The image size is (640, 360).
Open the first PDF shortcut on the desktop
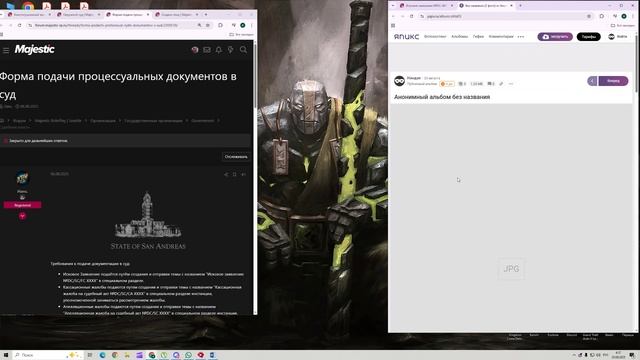click(47, 6)
